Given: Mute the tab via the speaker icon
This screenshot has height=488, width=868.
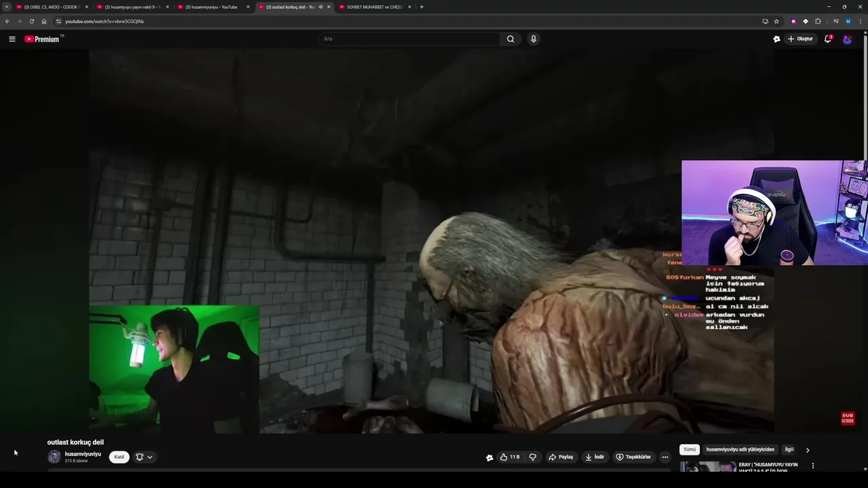Looking at the screenshot, I should [321, 7].
